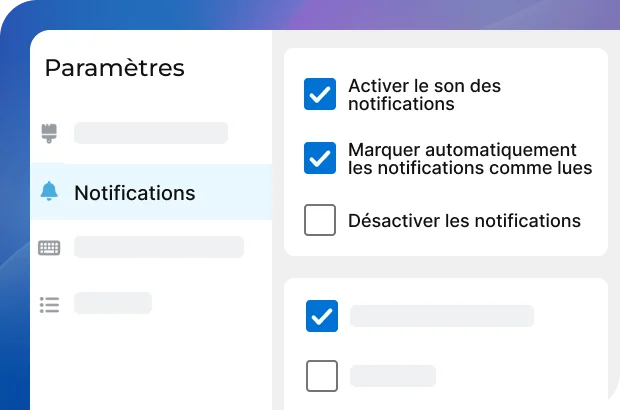Tick the empty checkbox in the lower panel

point(322,376)
